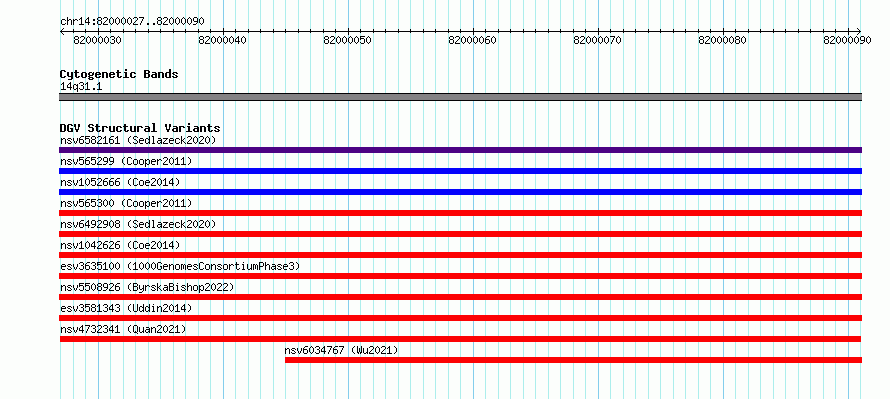Screen dimensions: 890x399
Task: Click the DGV Structural Variants track title
Action: point(140,128)
